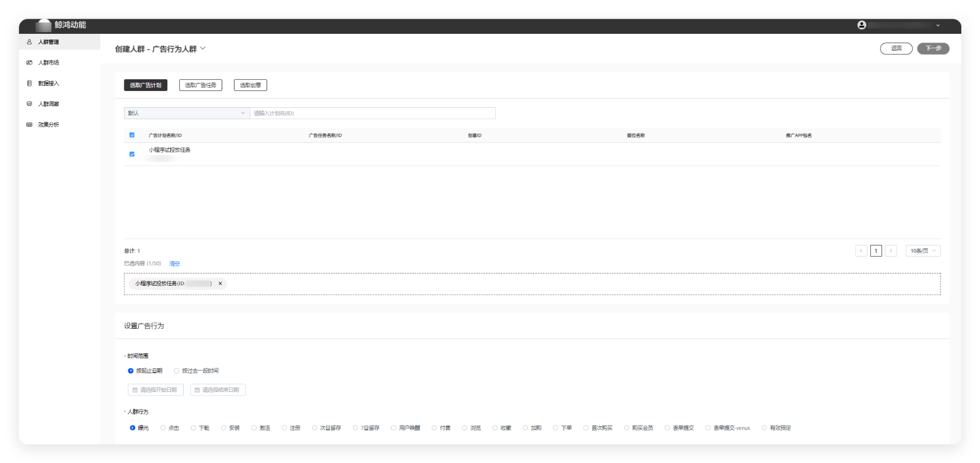
Task: Click the 返回 button
Action: pos(896,48)
